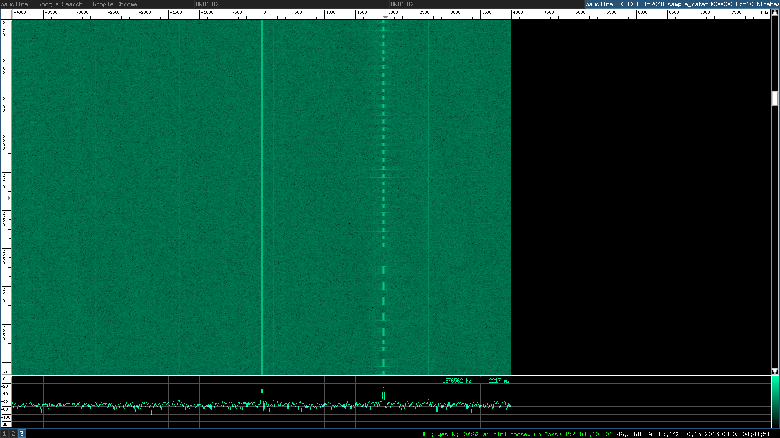Click the tallest peak marker in the spectrum panel

click(383, 396)
